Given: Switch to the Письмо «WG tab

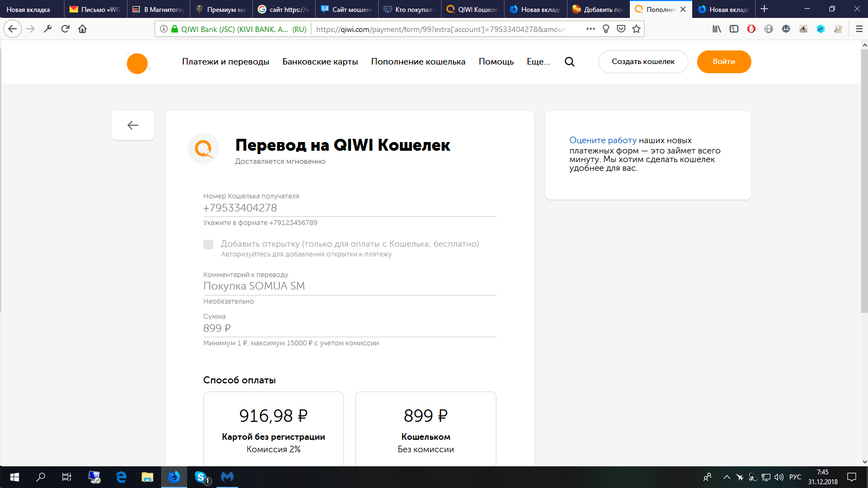Looking at the screenshot, I should 95,9.
